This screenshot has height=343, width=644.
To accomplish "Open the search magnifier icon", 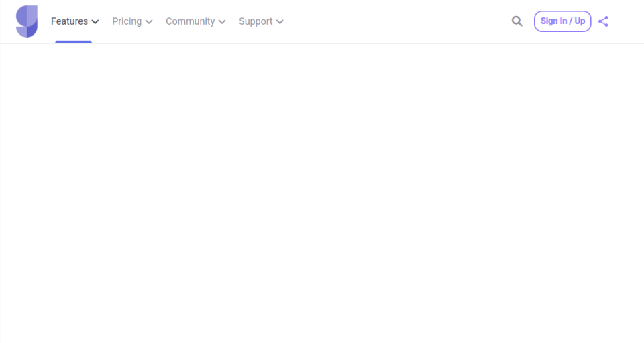I will pyautogui.click(x=517, y=21).
